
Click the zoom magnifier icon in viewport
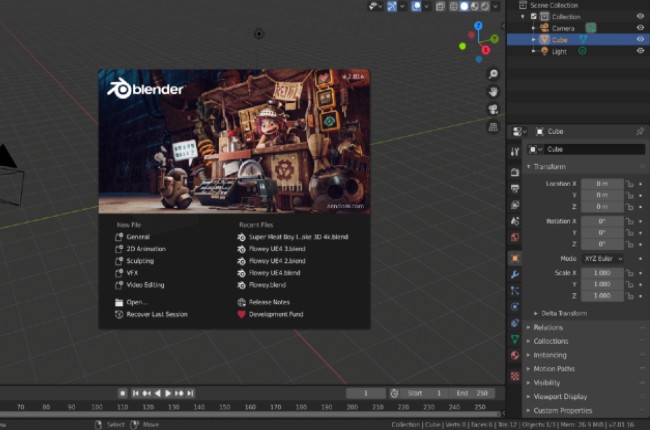point(494,75)
